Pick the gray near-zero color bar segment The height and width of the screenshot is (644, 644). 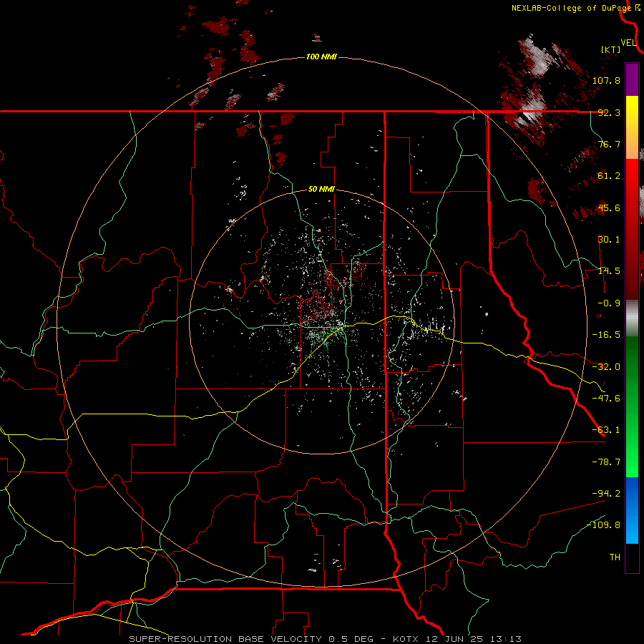[x=632, y=317]
